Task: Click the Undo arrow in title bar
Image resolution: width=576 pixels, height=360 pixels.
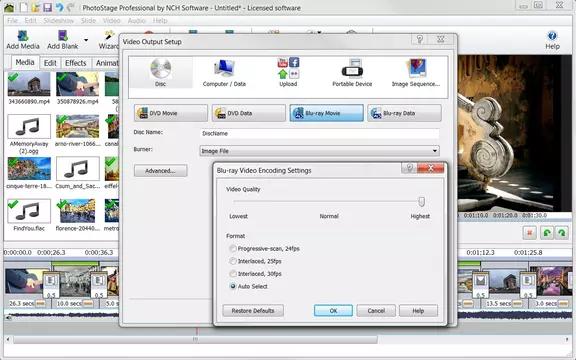Action: [x=59, y=7]
